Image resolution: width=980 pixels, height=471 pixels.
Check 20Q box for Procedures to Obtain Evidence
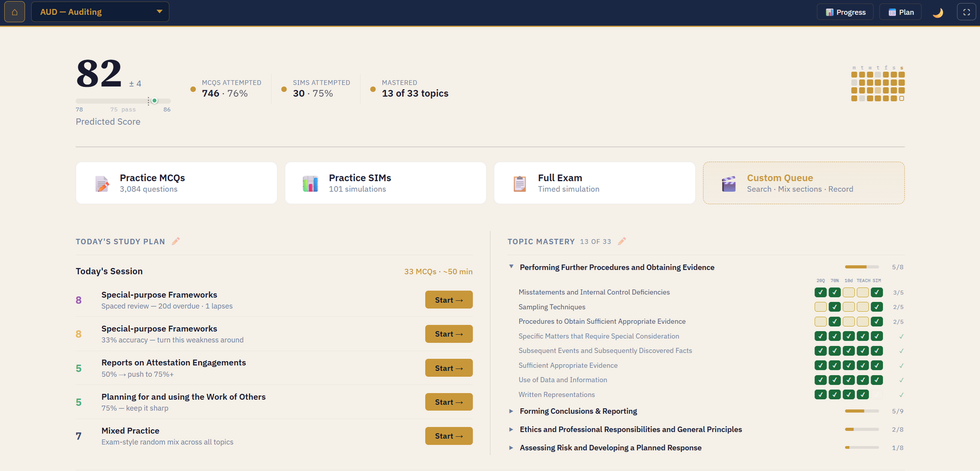[x=820, y=321]
